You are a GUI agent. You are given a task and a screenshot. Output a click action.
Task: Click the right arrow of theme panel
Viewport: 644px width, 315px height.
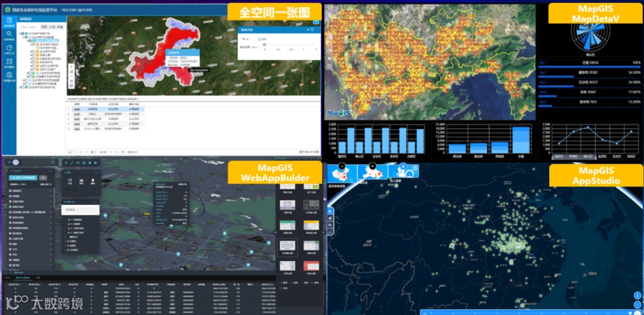tap(324, 233)
